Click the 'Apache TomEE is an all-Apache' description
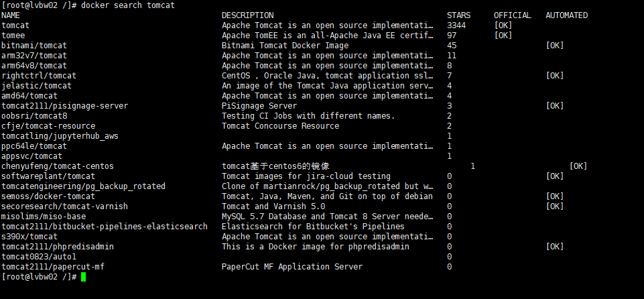Viewport: 644px width, 299px height. click(x=327, y=36)
